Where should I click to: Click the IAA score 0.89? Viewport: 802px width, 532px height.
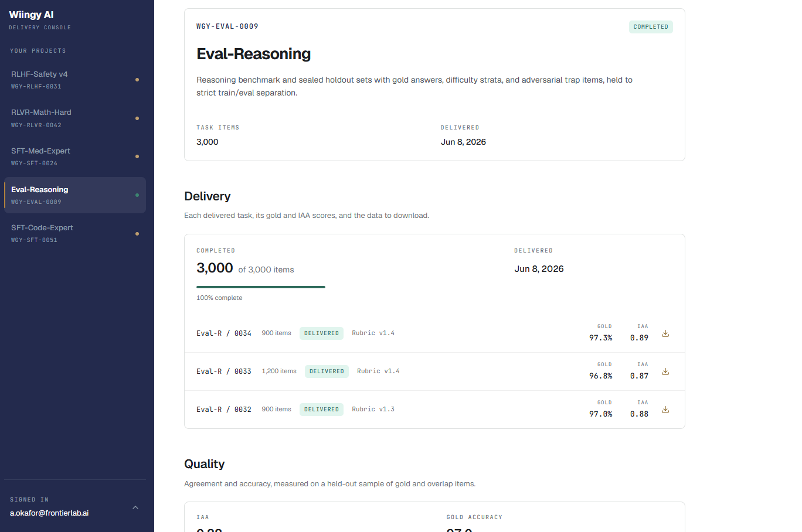pyautogui.click(x=639, y=338)
